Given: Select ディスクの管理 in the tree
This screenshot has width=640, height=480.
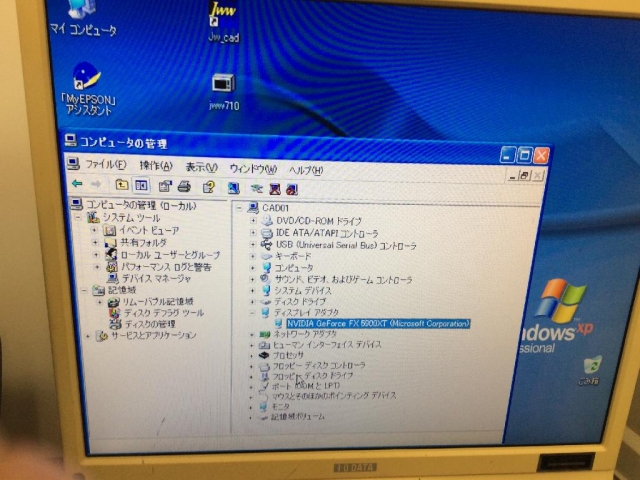Looking at the screenshot, I should coord(150,324).
